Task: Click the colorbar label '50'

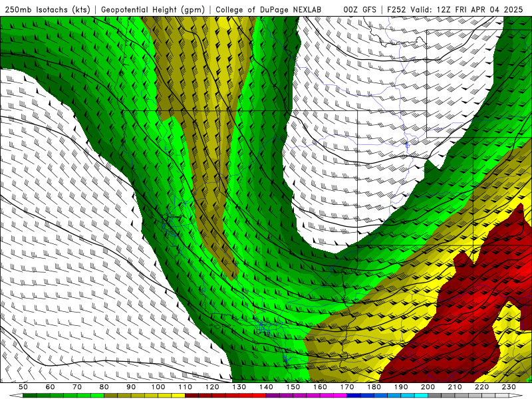Action: click(23, 387)
